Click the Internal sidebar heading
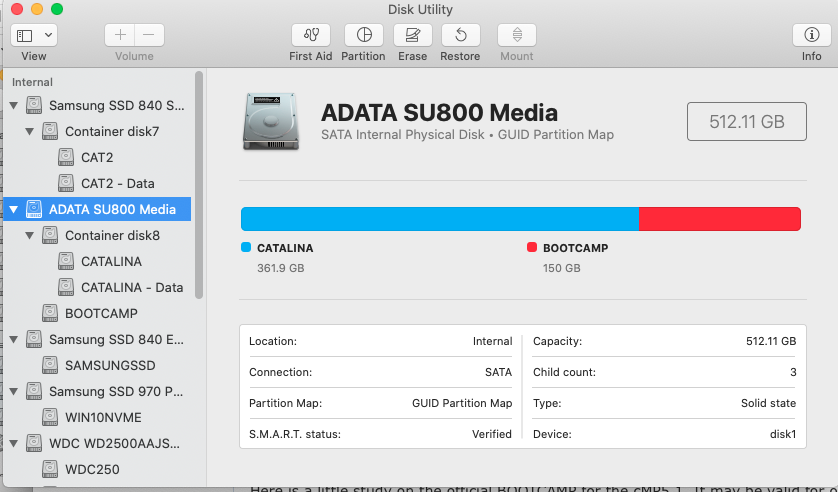This screenshot has height=492, width=838. pos(32,82)
